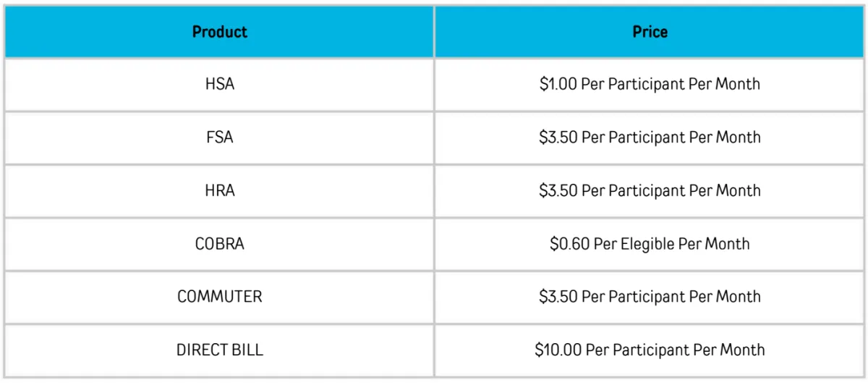Select the DIRECT BILL product cell

click(x=219, y=350)
